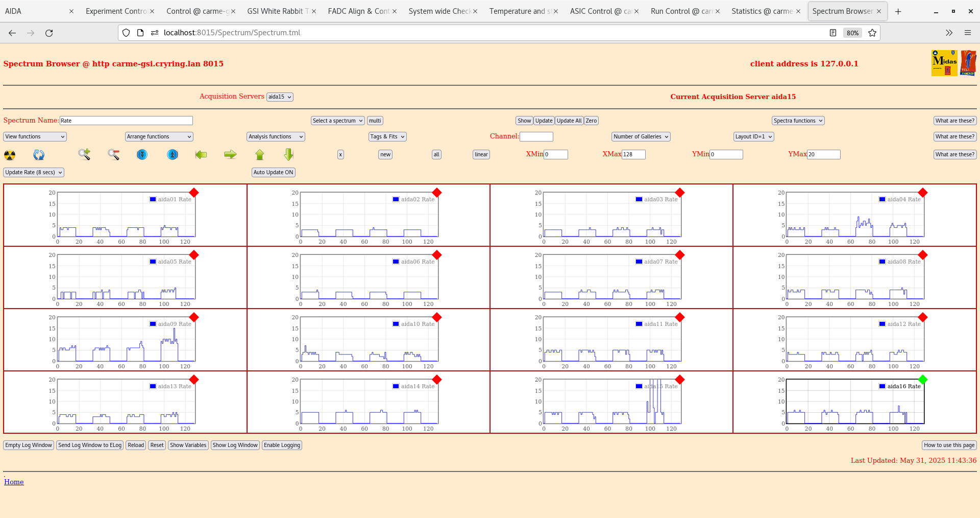This screenshot has width=980, height=518.
Task: Open the Acquisition Servers dropdown
Action: pos(279,97)
